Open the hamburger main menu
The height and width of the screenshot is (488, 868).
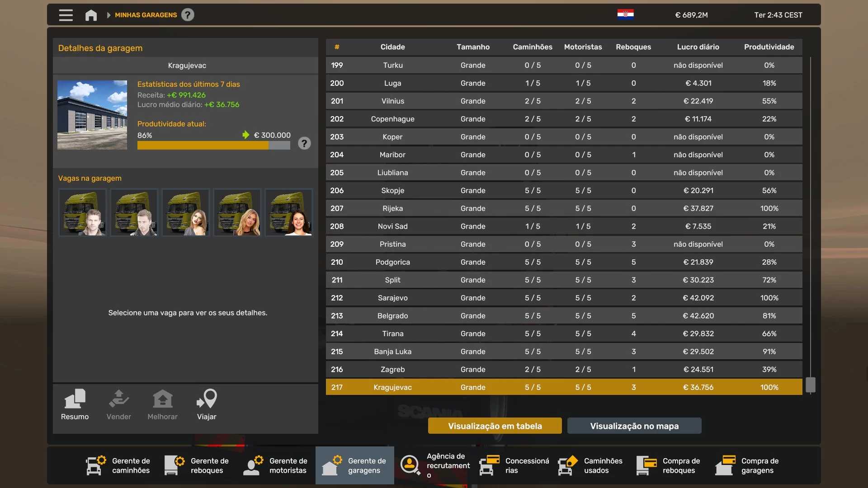pos(66,15)
